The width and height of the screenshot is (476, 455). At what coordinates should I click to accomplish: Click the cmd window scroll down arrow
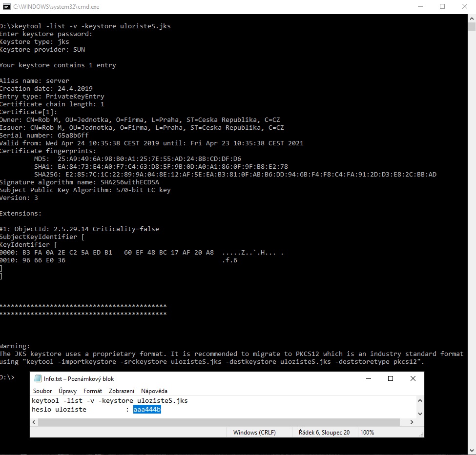pyautogui.click(x=472, y=451)
